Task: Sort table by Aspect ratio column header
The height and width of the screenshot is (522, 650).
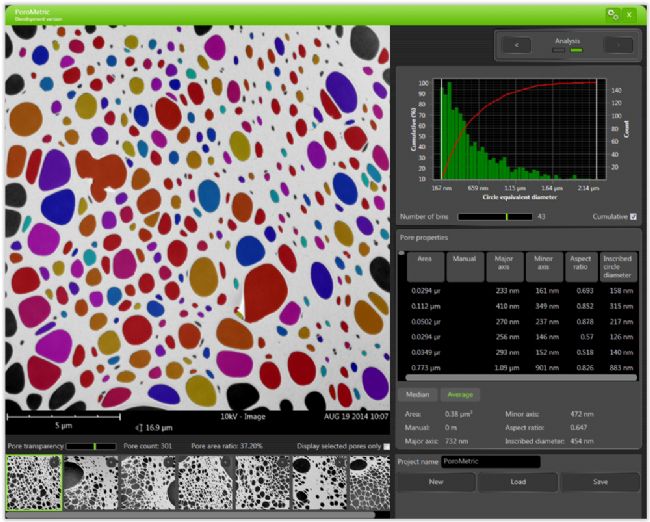Action: coord(581,265)
